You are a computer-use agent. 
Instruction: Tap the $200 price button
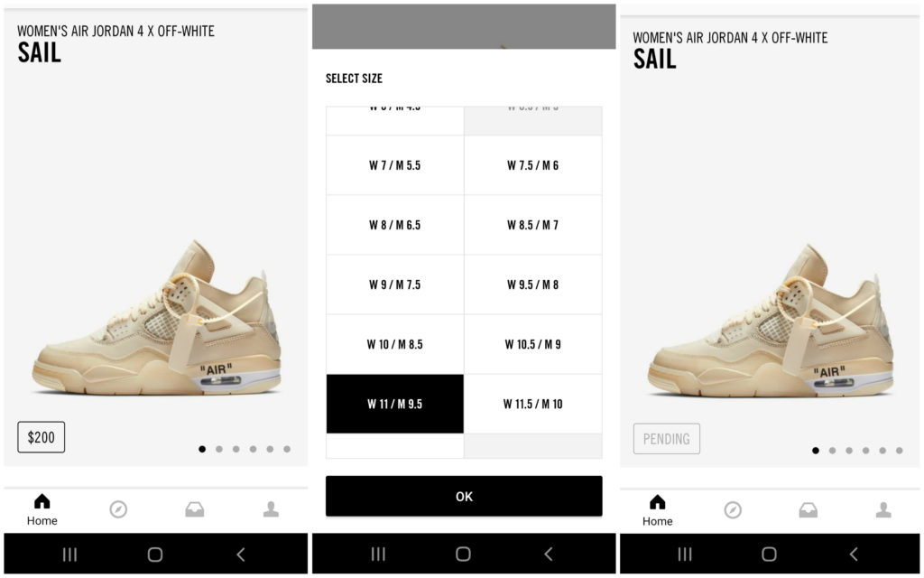(x=42, y=437)
